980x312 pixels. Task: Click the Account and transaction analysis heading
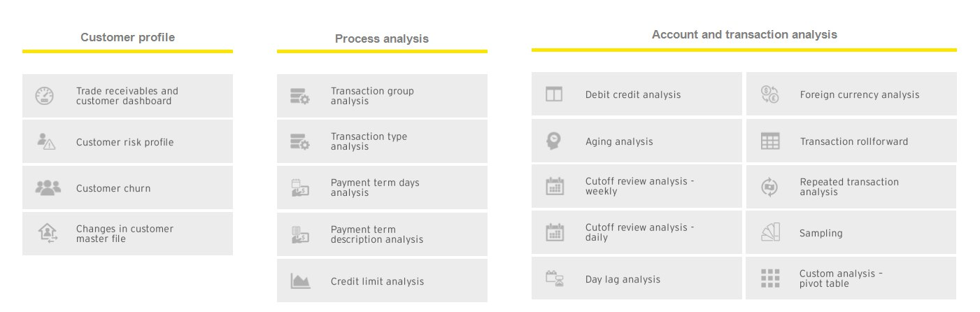744,34
